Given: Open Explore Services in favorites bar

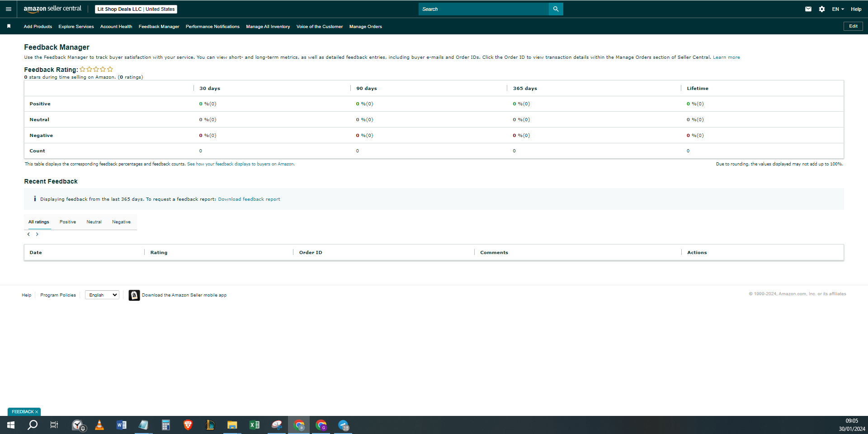Looking at the screenshot, I should (x=76, y=27).
